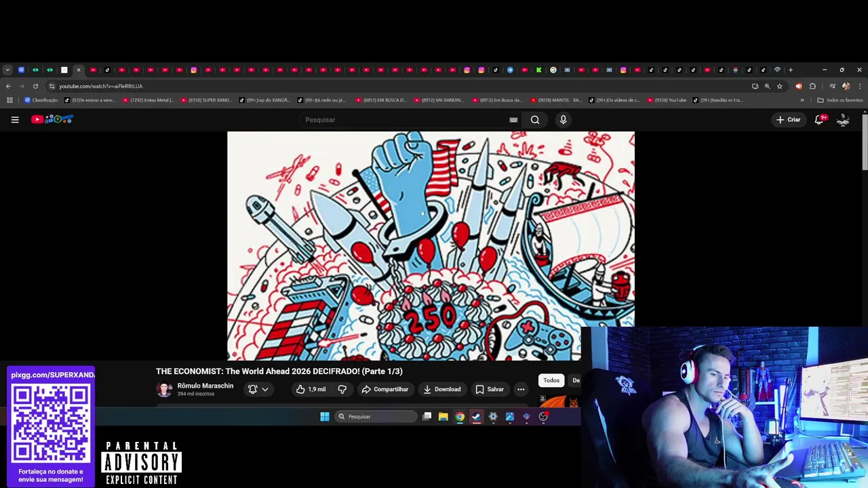Click the red speaker extension icon
This screenshot has width=868, height=488.
pyautogui.click(x=798, y=86)
